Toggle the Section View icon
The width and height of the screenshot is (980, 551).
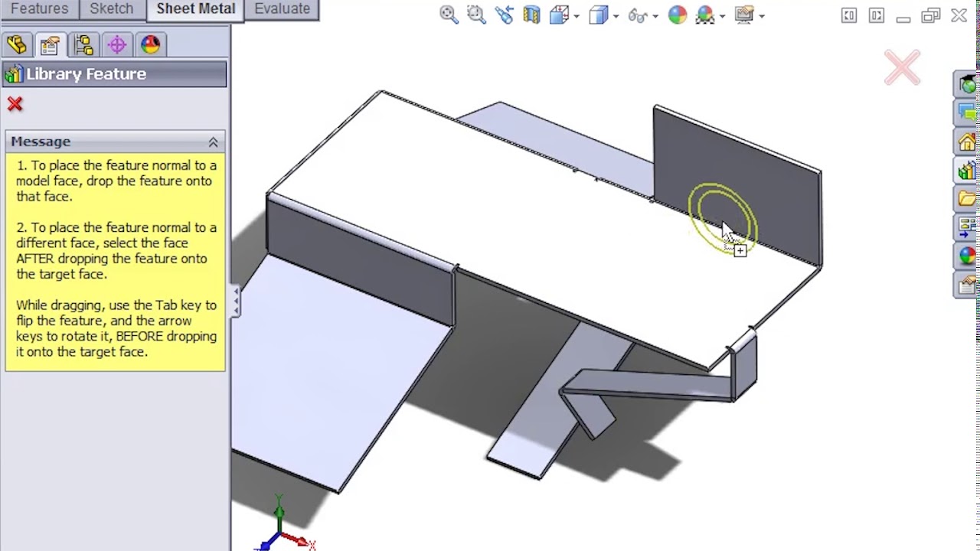coord(531,15)
